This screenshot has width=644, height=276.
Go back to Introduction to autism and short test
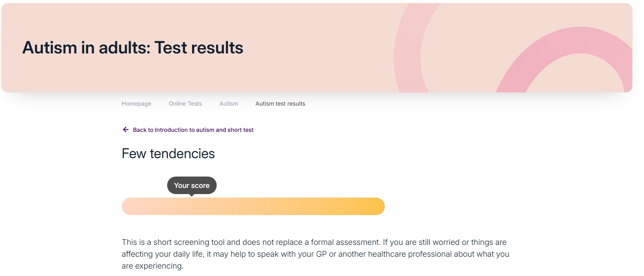[193, 130]
